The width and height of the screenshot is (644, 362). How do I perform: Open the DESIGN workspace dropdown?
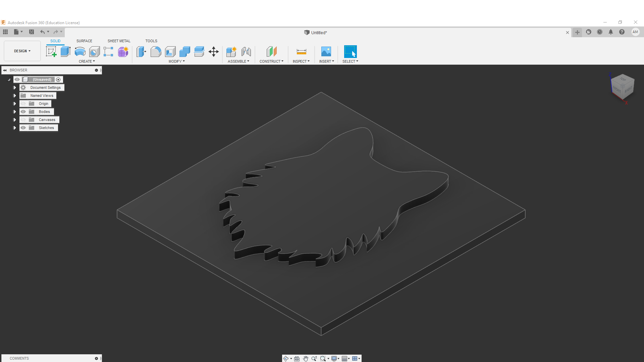(22, 51)
